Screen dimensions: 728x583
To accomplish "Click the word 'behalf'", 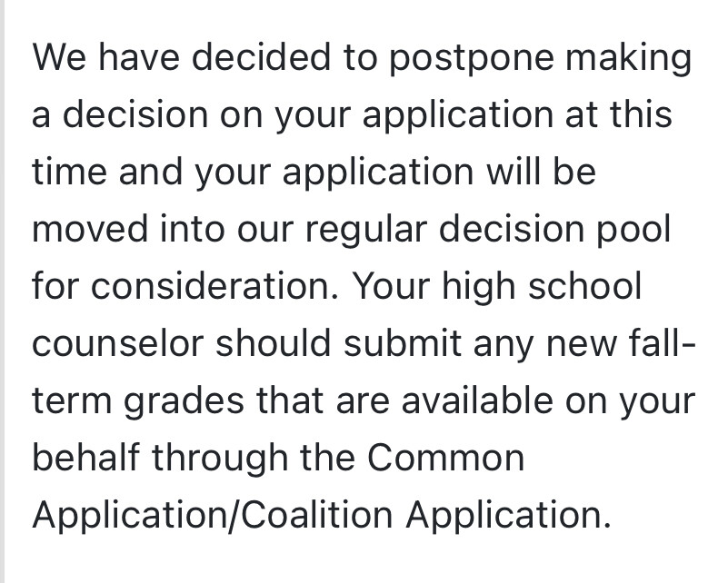I will [86, 458].
